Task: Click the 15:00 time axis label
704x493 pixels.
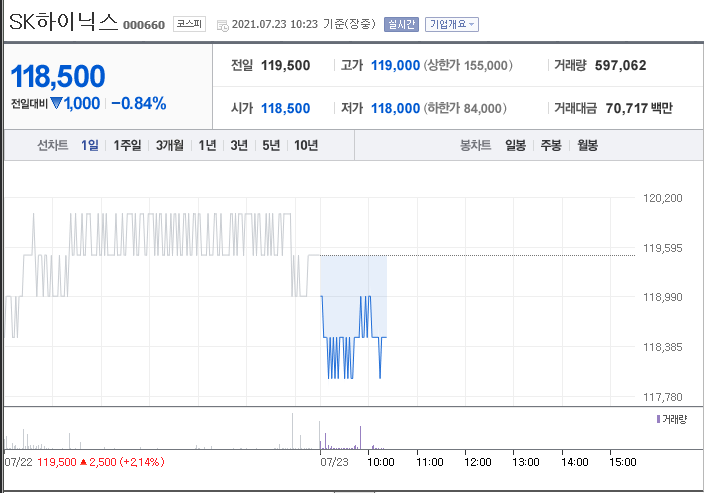Action: pyautogui.click(x=623, y=462)
